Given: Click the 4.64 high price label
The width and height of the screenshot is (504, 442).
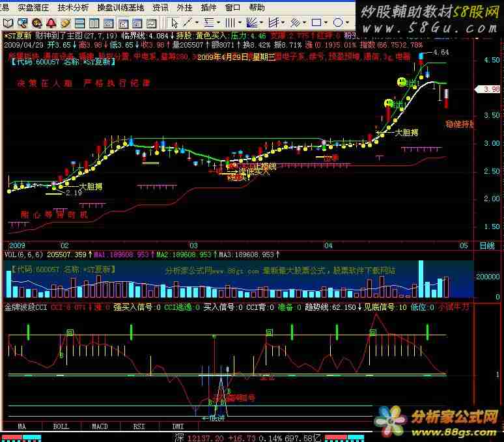Looking at the screenshot, I should 441,52.
